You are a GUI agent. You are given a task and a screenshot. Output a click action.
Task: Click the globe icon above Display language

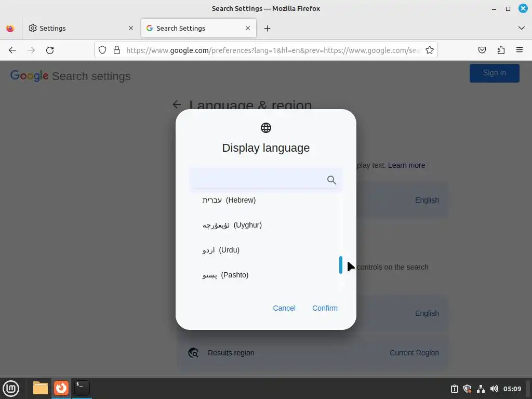[266, 128]
